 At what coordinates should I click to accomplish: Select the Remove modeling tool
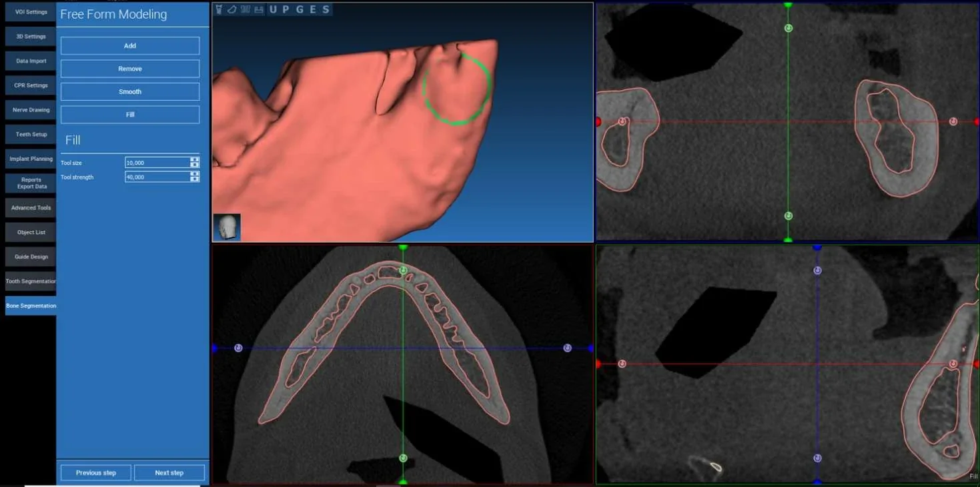coord(130,69)
